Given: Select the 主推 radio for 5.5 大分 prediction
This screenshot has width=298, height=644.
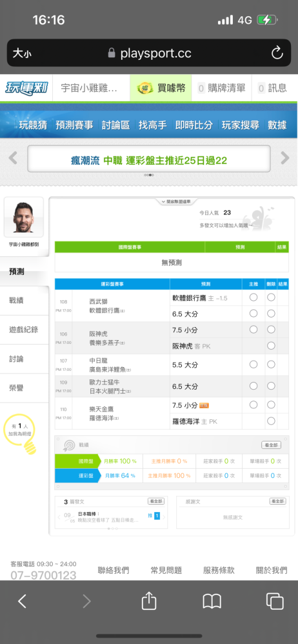Looking at the screenshot, I should point(253,365).
